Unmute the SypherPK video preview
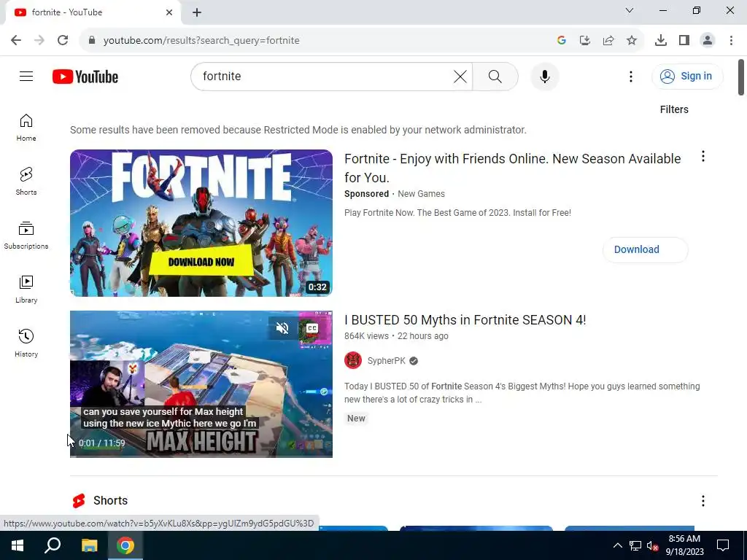This screenshot has height=560, width=747. (282, 328)
